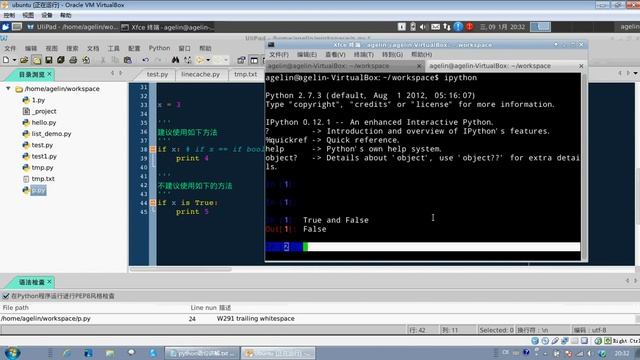This screenshot has width=640, height=360.
Task: Open the 帮助(H) menu in Xfce terminal
Action: [x=422, y=54]
